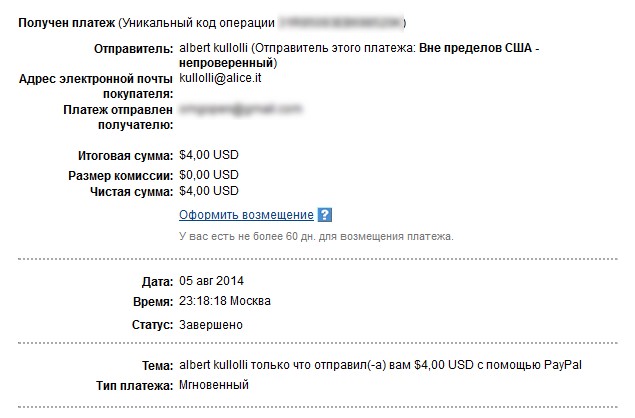Click the 60-day refund notice text
The width and height of the screenshot is (635, 418).
[316, 237]
